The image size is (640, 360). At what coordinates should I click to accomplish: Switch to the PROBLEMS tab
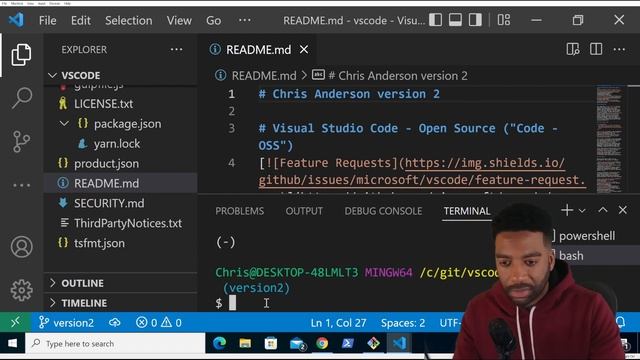(x=240, y=211)
